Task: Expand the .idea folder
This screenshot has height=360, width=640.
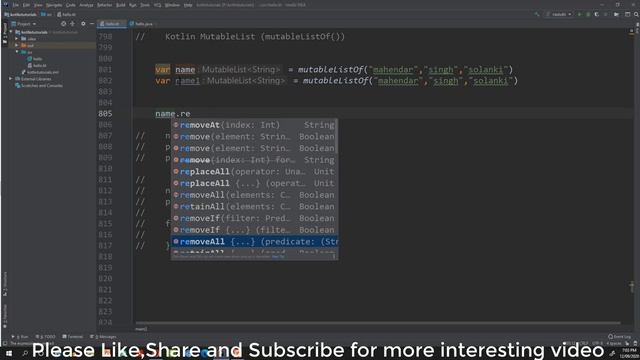Action: 17,39
